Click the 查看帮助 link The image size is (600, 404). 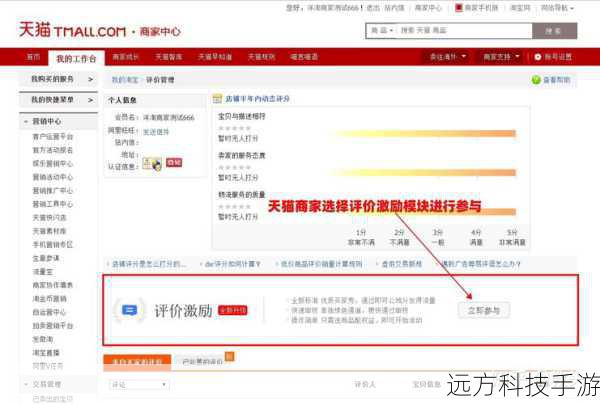[x=557, y=80]
